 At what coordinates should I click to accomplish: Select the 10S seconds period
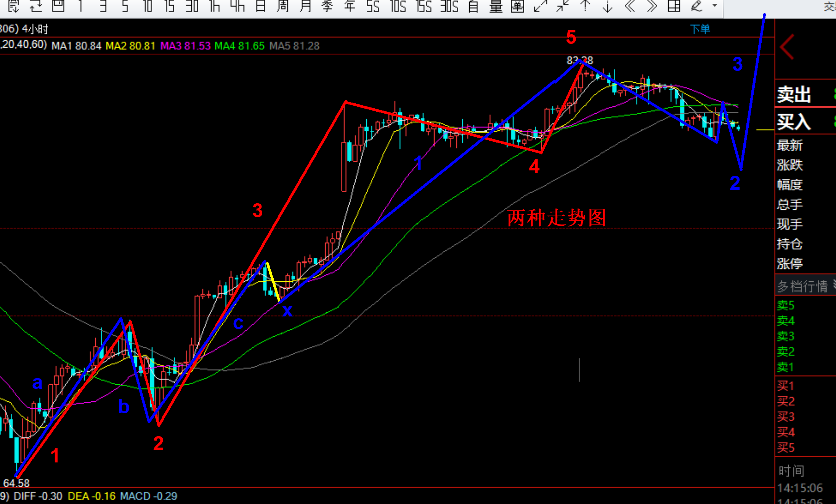pyautogui.click(x=398, y=6)
